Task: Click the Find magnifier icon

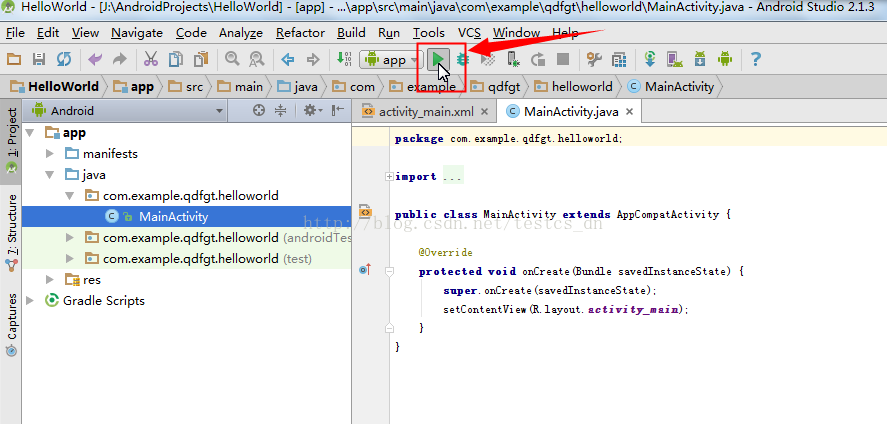Action: [x=232, y=59]
